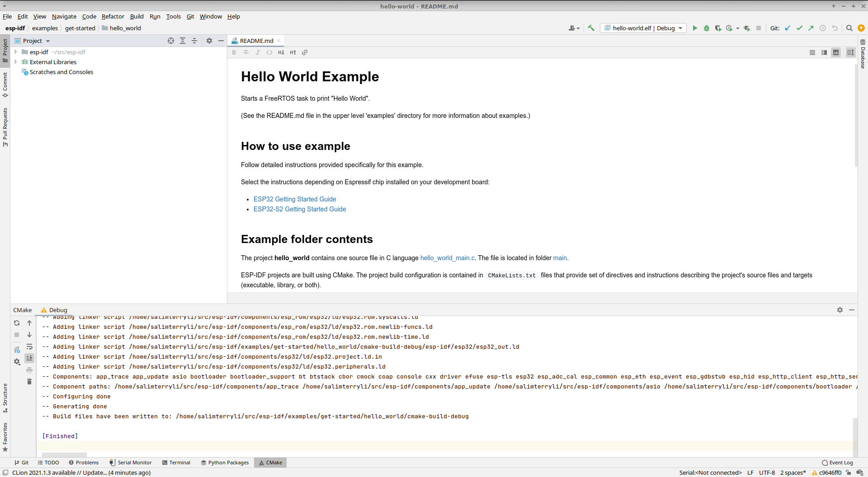Image resolution: width=868 pixels, height=477 pixels.
Task: Switch to editor-only view mode
Action: [x=812, y=52]
